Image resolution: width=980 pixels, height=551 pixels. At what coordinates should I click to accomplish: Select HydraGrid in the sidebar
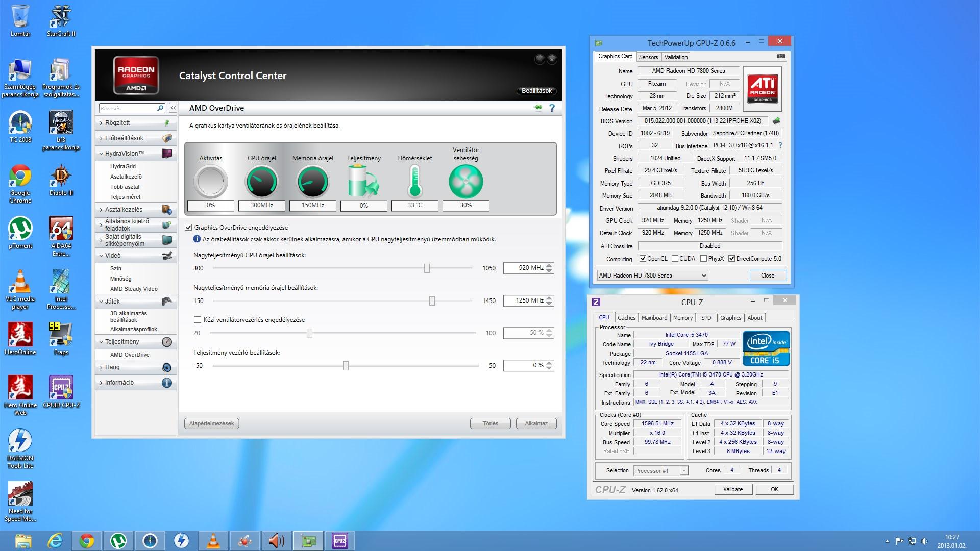coord(123,166)
